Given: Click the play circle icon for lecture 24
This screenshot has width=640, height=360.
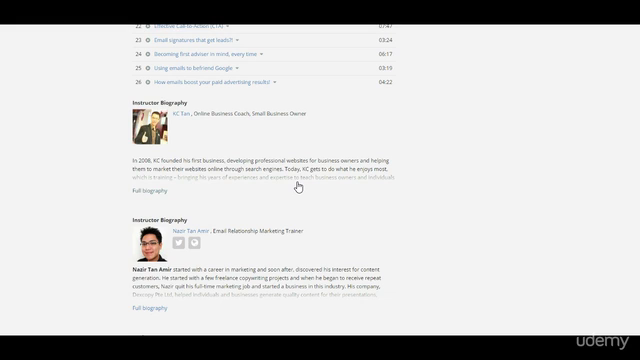Looking at the screenshot, I should coord(148,54).
